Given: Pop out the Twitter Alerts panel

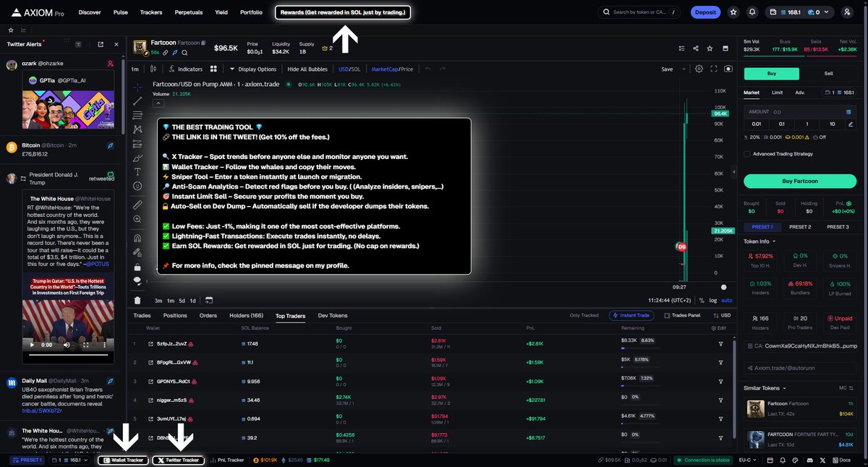Looking at the screenshot, I should click(102, 44).
